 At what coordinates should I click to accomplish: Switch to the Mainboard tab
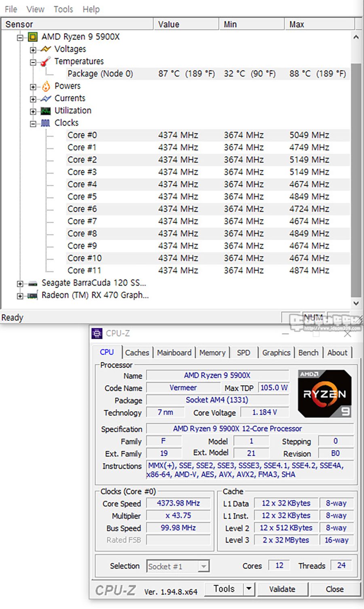pyautogui.click(x=174, y=352)
